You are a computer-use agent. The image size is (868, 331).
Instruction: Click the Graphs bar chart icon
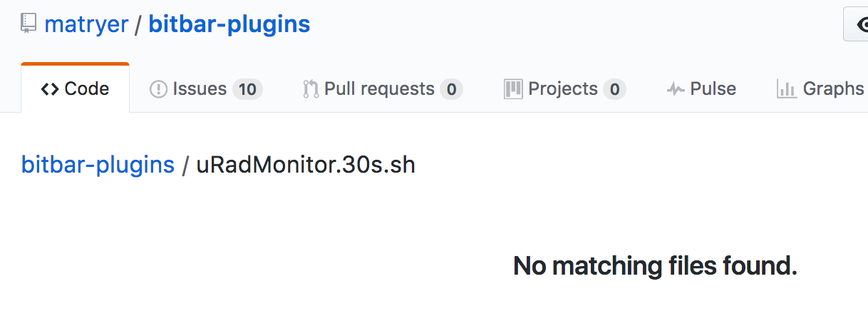tap(786, 89)
